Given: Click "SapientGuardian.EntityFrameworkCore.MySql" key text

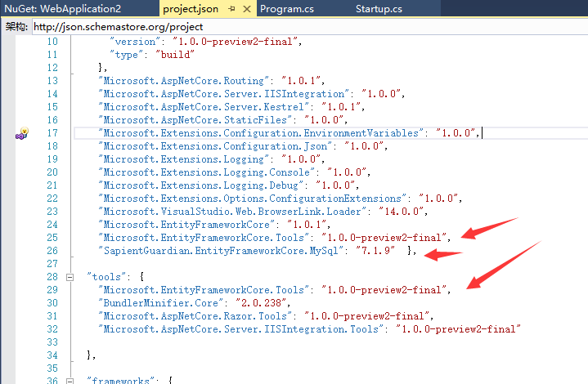Looking at the screenshot, I should tap(221, 251).
